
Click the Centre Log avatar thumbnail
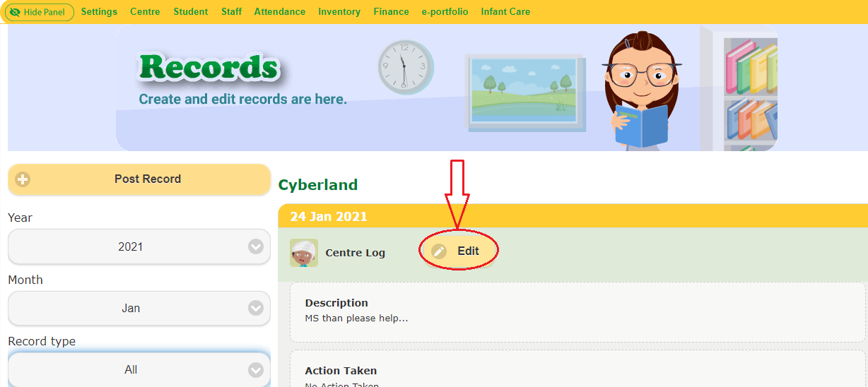coord(304,253)
